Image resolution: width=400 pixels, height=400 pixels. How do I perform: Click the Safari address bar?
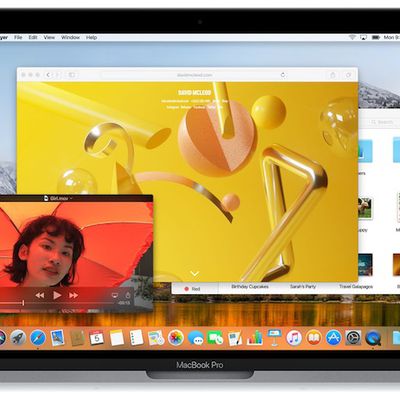pyautogui.click(x=194, y=75)
